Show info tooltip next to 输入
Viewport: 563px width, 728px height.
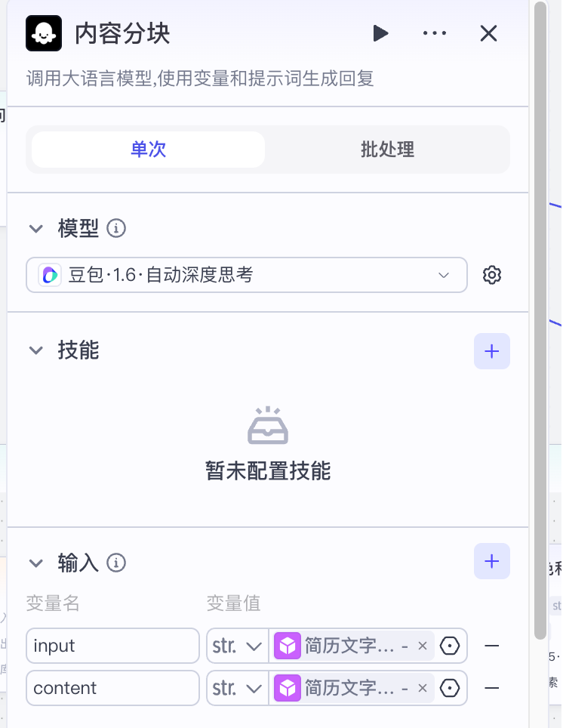pos(116,563)
